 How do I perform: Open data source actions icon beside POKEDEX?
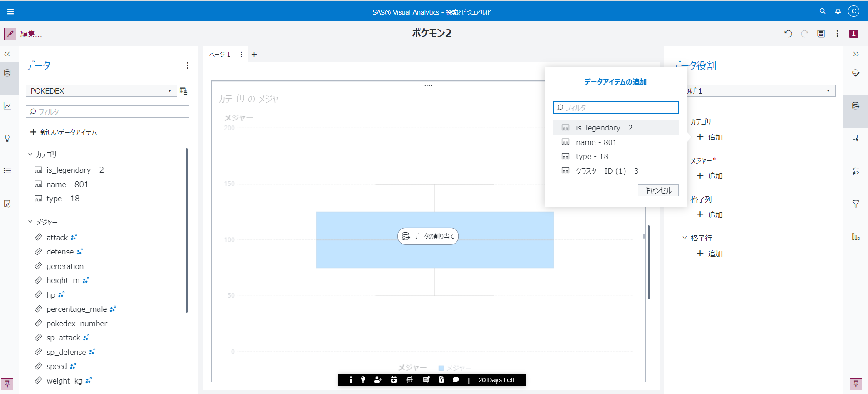click(184, 91)
